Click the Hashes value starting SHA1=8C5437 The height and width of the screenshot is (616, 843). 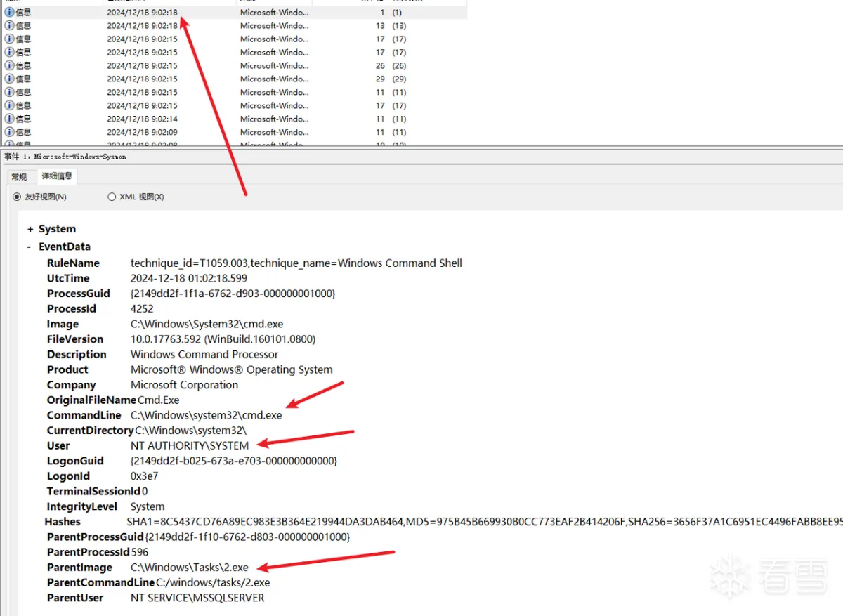[x=485, y=522]
